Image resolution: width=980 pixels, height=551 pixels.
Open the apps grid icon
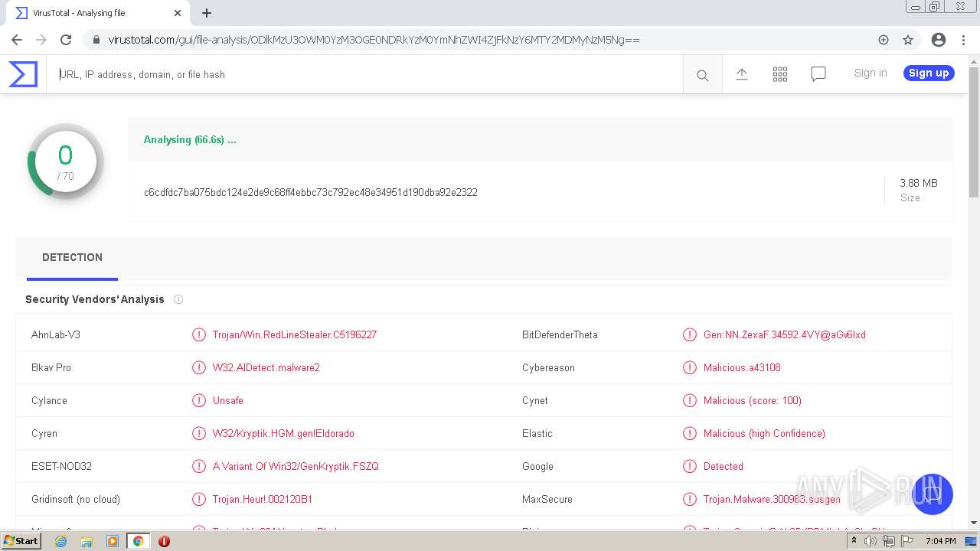click(x=779, y=74)
